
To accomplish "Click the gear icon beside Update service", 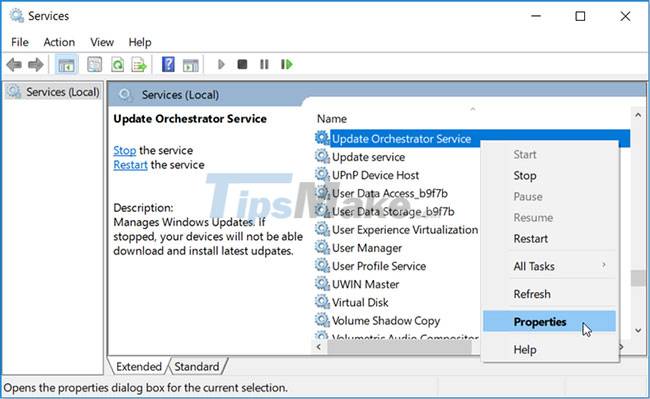I will pos(322,156).
